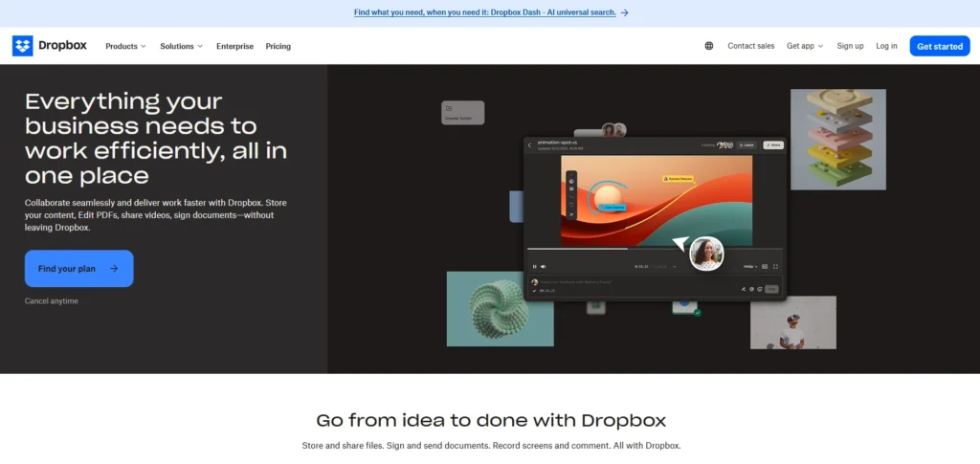Click Log in
Image resolution: width=980 pixels, height=464 pixels.
tap(886, 46)
